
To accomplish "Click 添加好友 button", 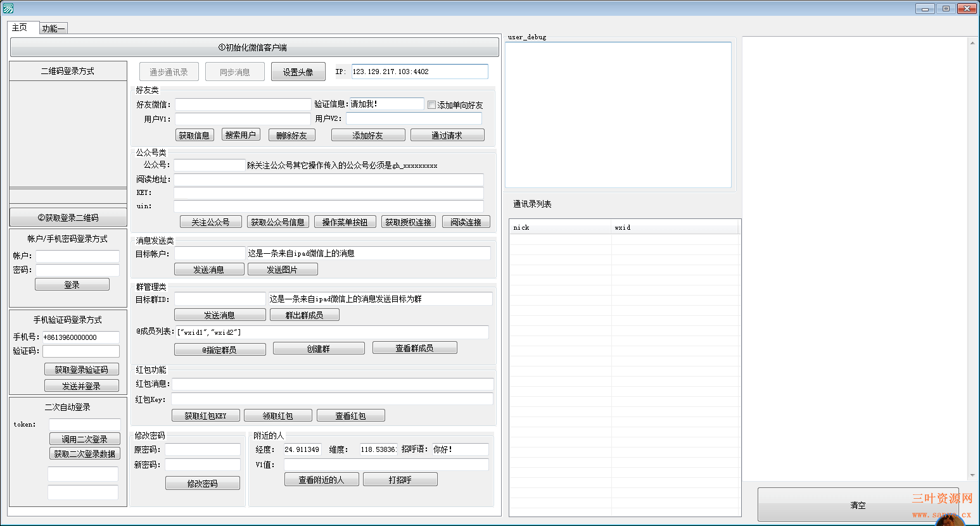I will pyautogui.click(x=367, y=135).
